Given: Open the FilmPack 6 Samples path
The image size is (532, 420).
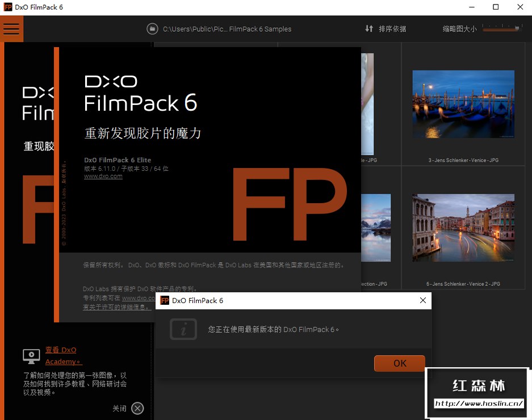Looking at the screenshot, I should click(x=227, y=29).
